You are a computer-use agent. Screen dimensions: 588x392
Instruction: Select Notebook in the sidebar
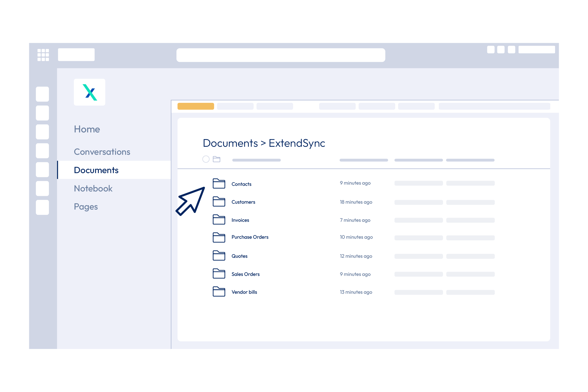[x=93, y=189]
